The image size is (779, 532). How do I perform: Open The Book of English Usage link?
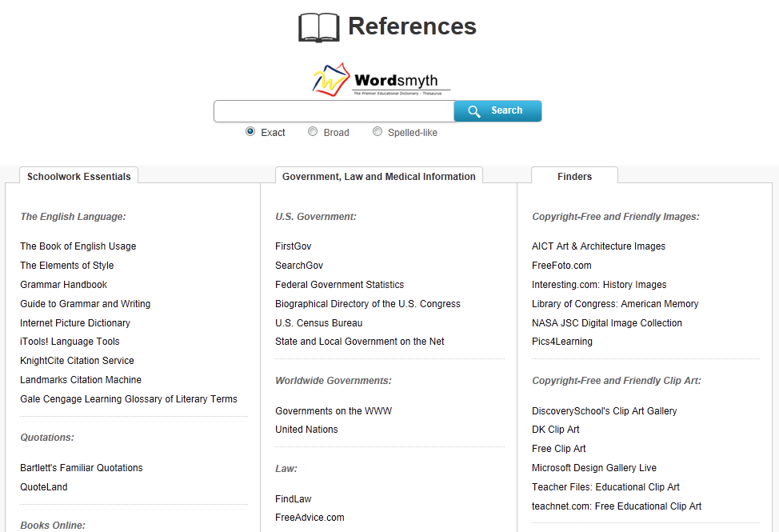[78, 246]
